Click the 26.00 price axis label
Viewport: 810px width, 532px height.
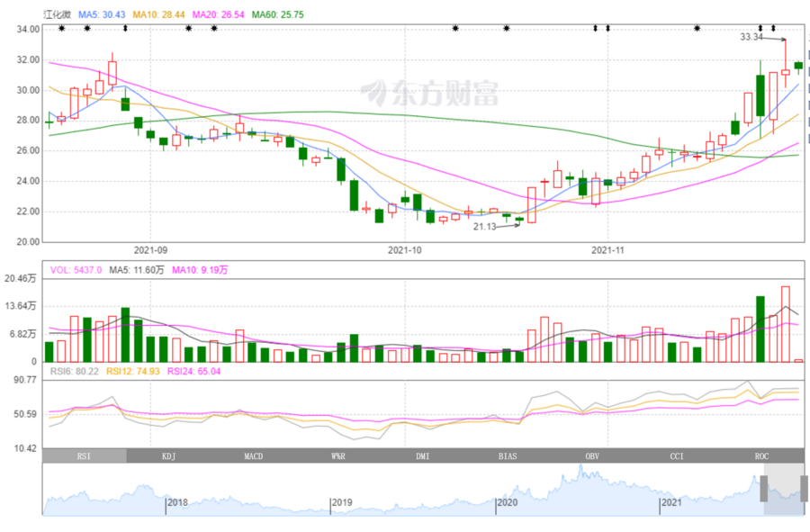point(28,151)
